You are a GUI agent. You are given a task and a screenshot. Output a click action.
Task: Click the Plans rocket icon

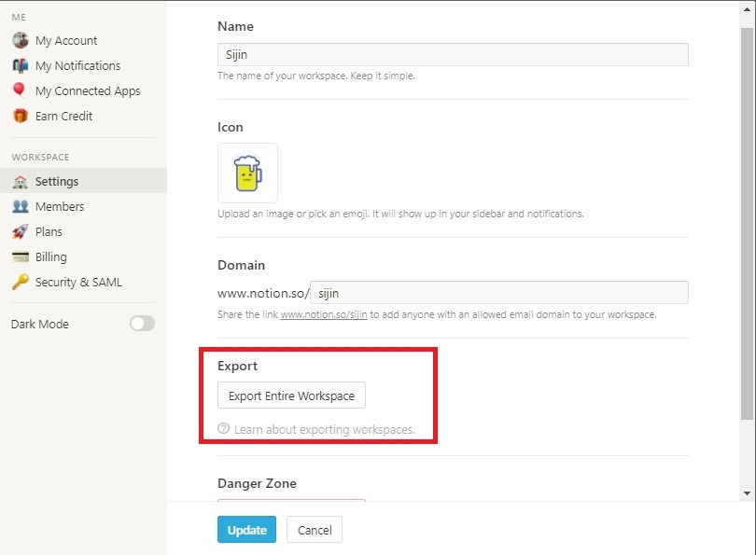coord(20,231)
